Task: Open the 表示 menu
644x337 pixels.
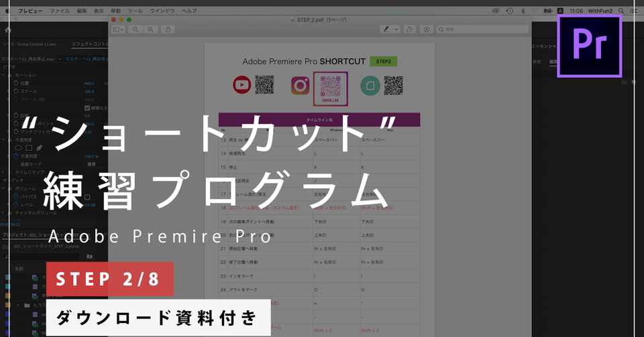Action: 99,11
